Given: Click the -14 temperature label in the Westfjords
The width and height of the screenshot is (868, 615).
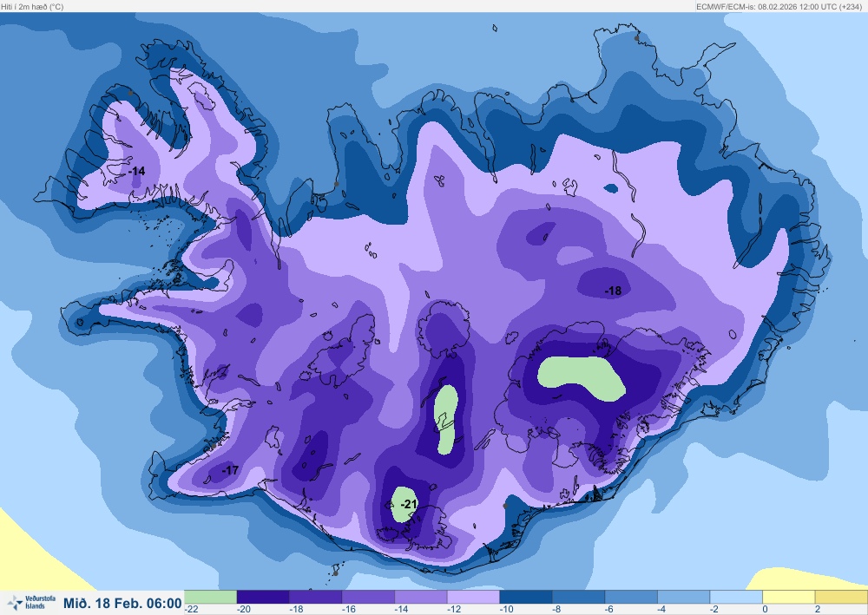Looking at the screenshot, I should click(136, 171).
